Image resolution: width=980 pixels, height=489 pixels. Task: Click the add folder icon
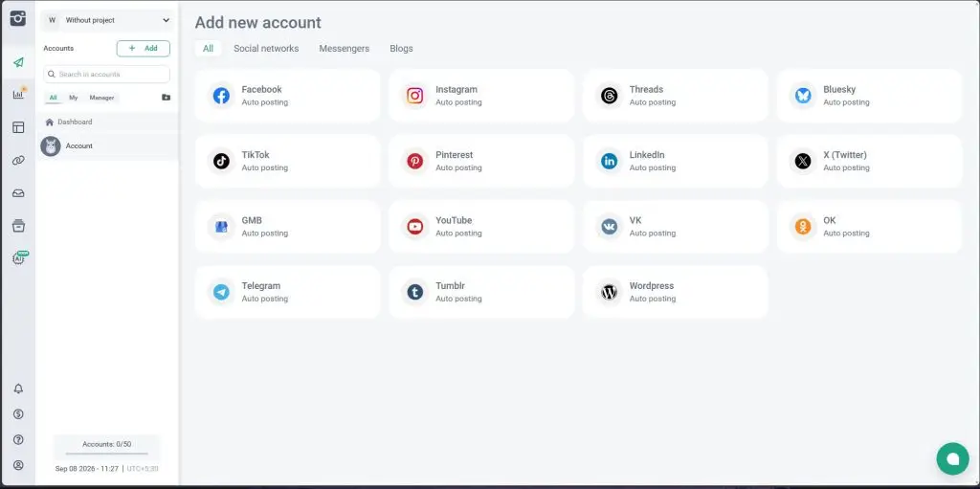click(166, 98)
